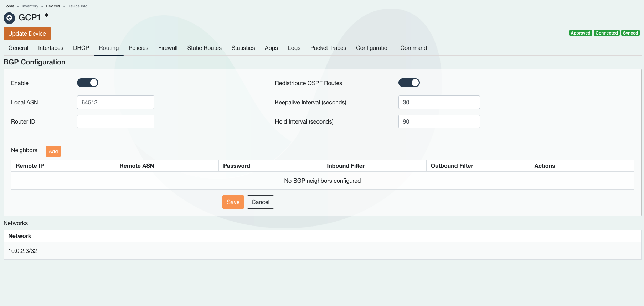644x306 pixels.
Task: Navigate to Devices in breadcrumb
Action: click(53, 6)
